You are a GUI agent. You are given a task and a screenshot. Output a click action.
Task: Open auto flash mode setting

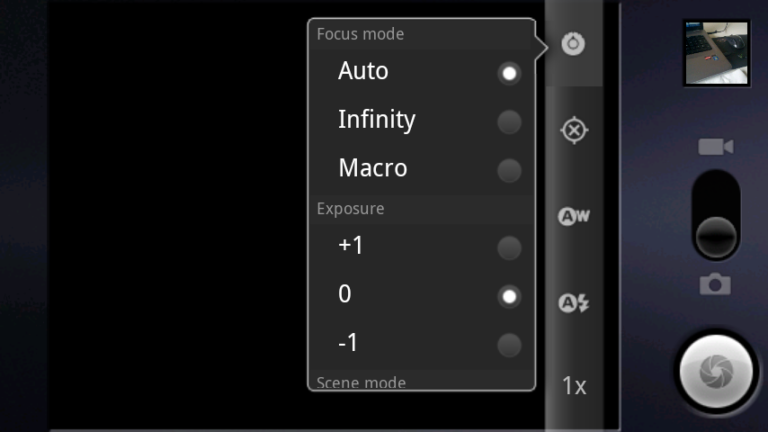(573, 303)
